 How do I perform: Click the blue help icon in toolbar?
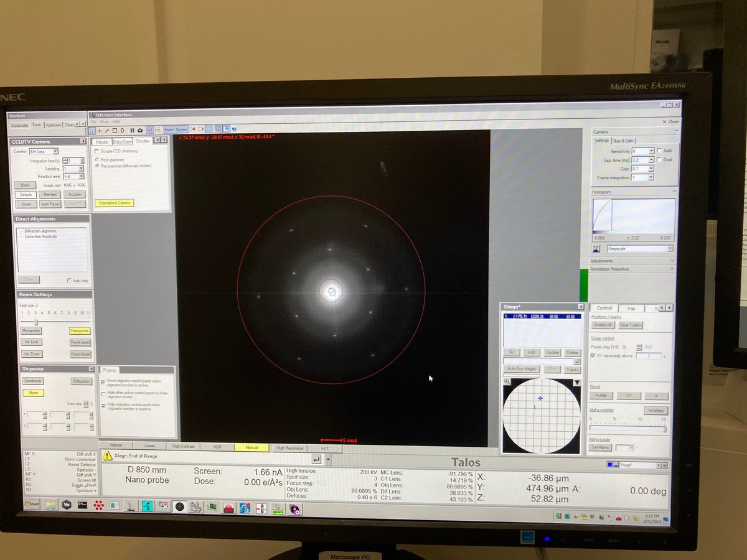[x=234, y=129]
